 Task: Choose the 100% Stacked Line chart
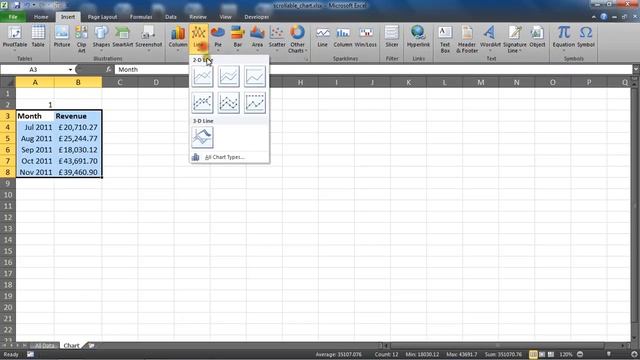click(x=255, y=76)
